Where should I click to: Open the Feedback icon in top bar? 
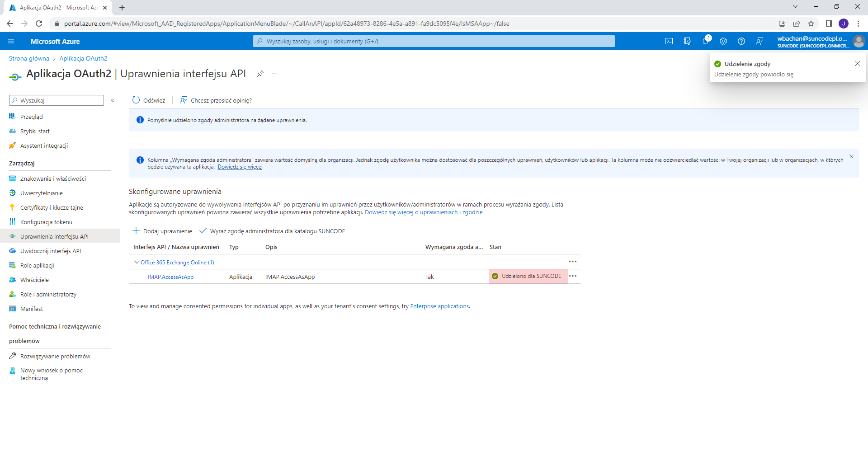coord(759,41)
